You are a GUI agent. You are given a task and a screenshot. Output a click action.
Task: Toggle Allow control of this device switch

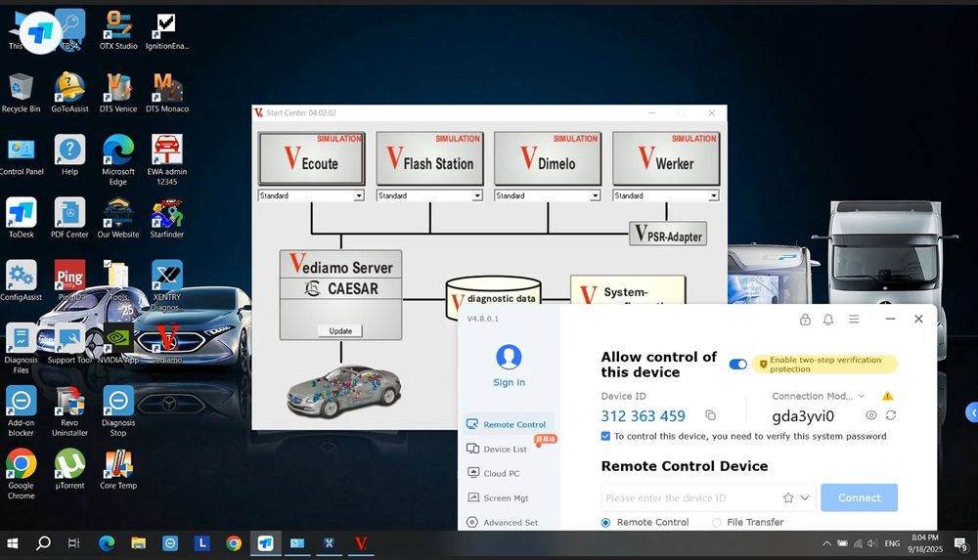pyautogui.click(x=737, y=365)
